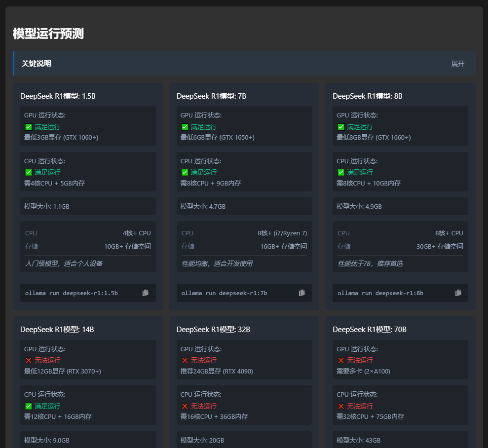Click '模型大小: 4.7GB' row
Screen dimensions: 488x448
[244, 206]
